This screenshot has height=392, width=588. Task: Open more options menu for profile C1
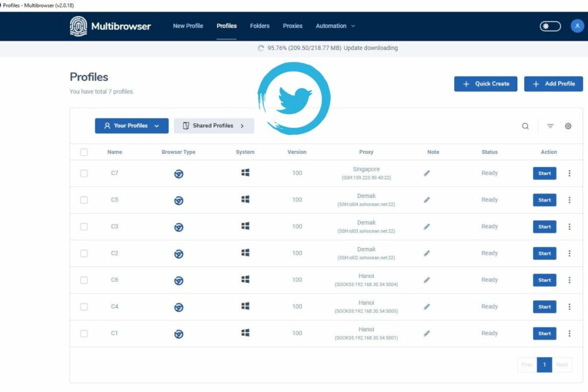pos(569,333)
